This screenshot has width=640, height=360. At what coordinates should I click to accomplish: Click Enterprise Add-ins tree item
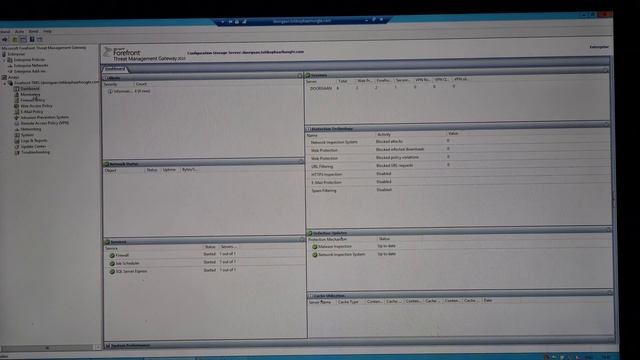(29, 71)
